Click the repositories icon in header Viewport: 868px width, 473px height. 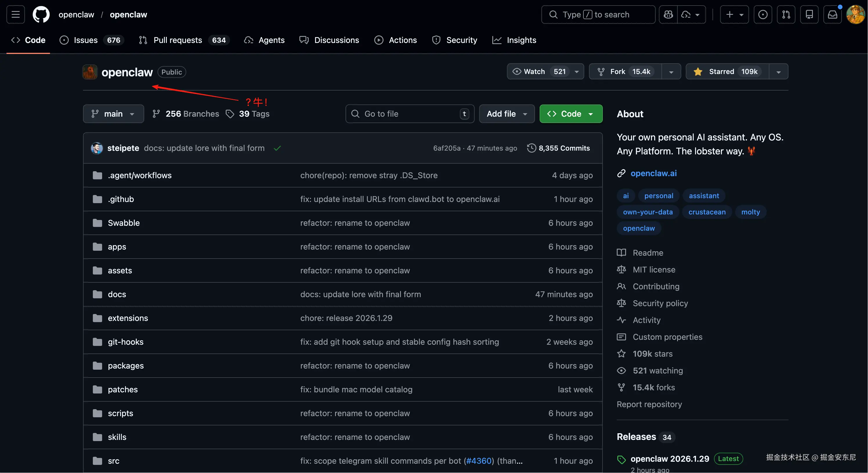[809, 15]
